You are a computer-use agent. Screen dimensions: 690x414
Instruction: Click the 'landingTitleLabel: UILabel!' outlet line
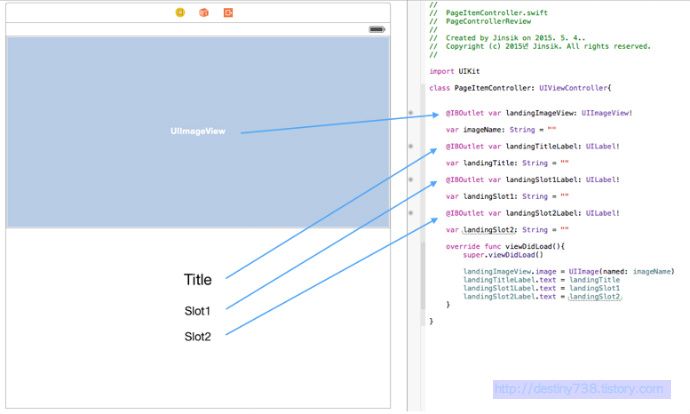click(532, 147)
